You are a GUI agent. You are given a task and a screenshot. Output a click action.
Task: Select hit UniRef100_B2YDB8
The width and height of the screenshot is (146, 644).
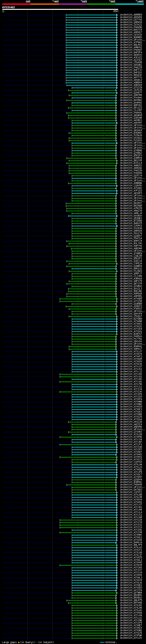pos(131,319)
